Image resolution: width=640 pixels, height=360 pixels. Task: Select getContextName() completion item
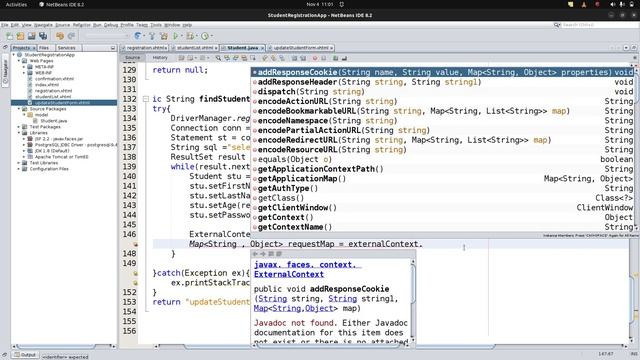point(443,227)
